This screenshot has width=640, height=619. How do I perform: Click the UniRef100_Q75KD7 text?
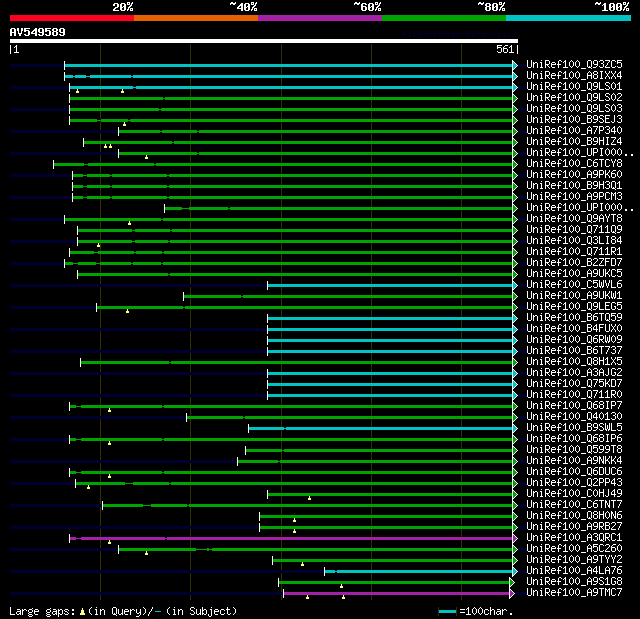(x=574, y=384)
